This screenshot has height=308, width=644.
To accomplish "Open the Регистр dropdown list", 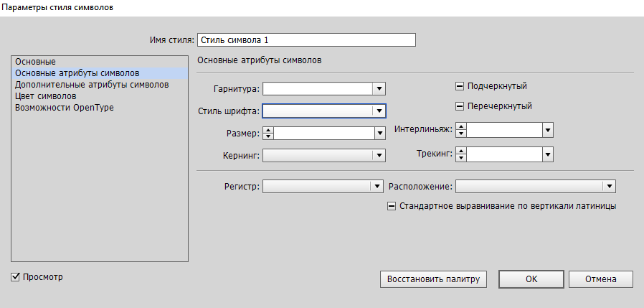I will tap(375, 186).
